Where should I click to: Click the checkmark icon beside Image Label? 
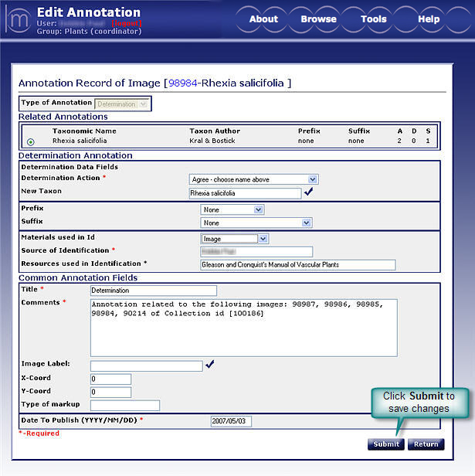(210, 365)
